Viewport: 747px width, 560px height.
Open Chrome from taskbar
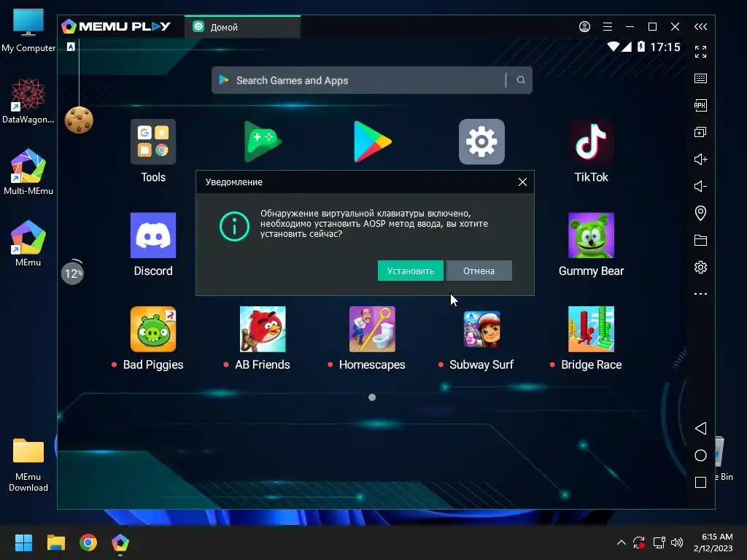[88, 542]
